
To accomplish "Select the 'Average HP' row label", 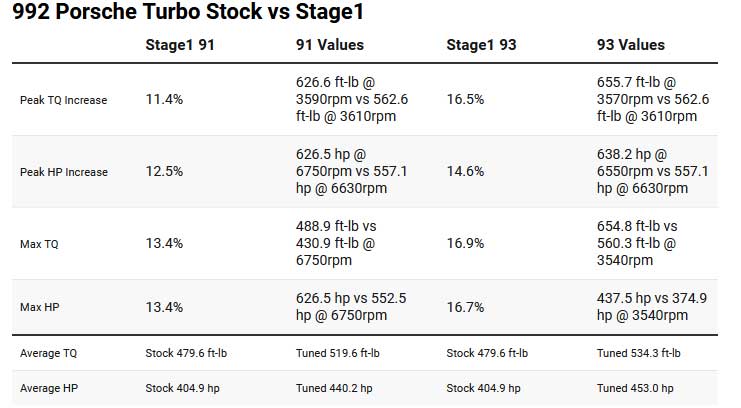I will (46, 388).
